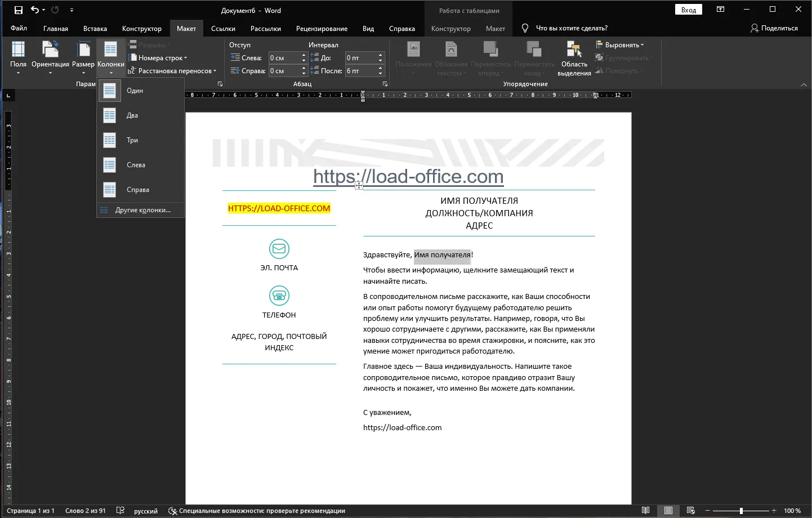Screen dimensions: 812x518
Task: Open the Поля margins menu
Action: click(x=18, y=57)
